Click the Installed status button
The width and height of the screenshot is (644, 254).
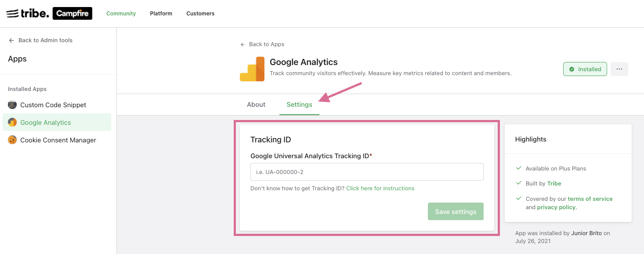coord(585,69)
